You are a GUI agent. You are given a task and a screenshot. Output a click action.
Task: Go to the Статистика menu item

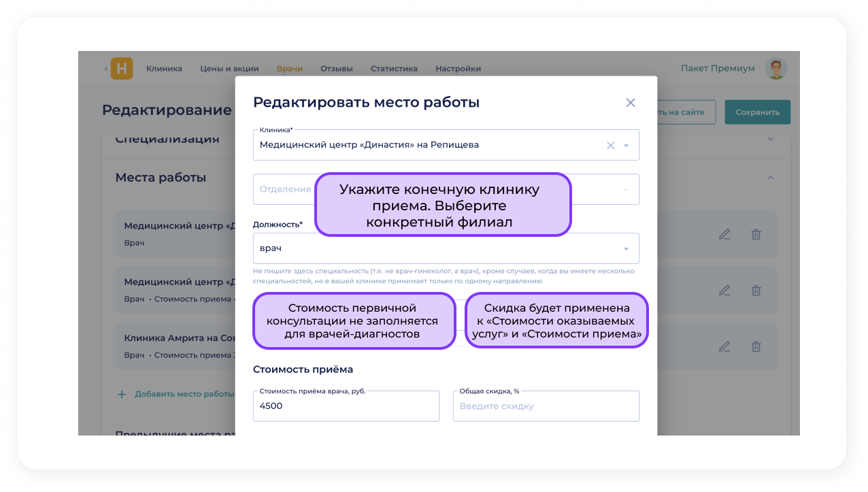point(394,69)
